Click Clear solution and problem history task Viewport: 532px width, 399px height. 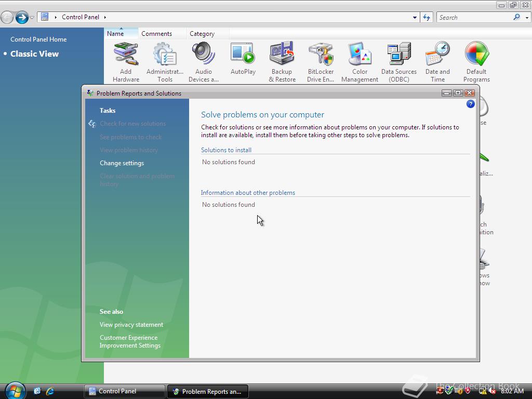pos(137,180)
